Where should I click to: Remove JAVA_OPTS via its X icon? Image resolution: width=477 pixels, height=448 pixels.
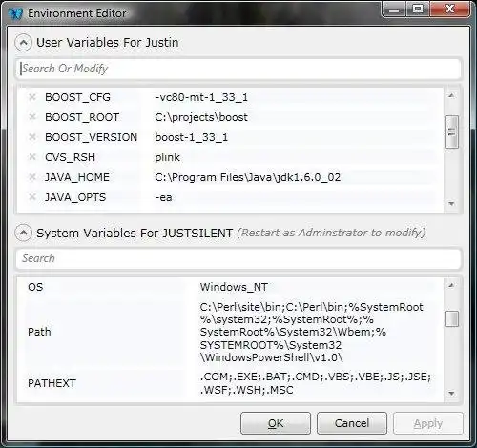32,197
